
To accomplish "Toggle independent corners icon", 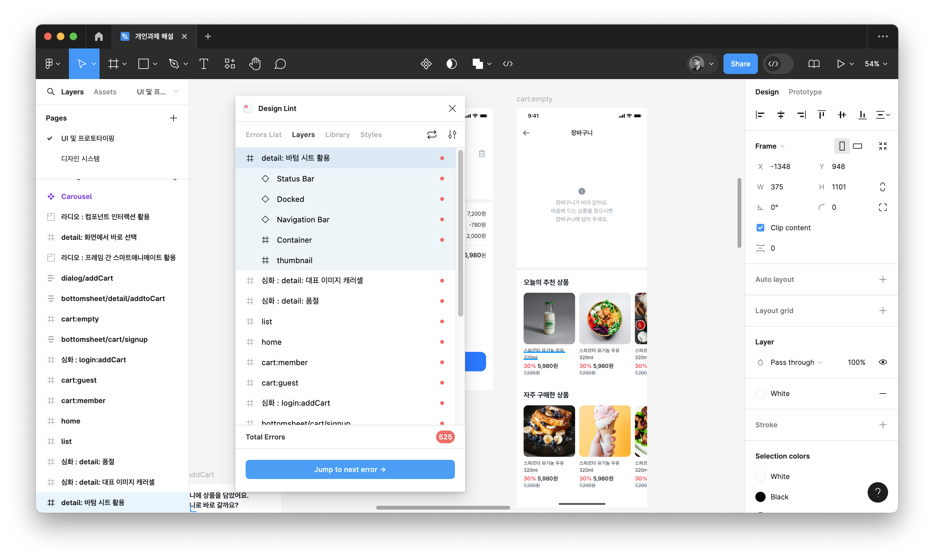I will [883, 207].
